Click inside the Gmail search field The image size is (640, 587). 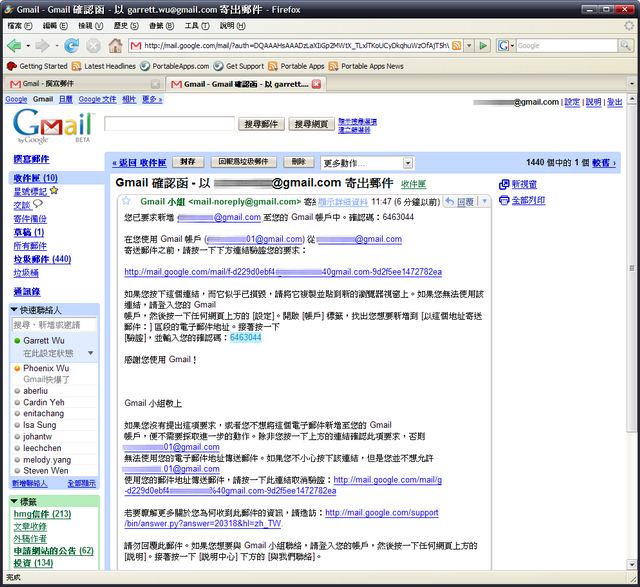point(169,123)
